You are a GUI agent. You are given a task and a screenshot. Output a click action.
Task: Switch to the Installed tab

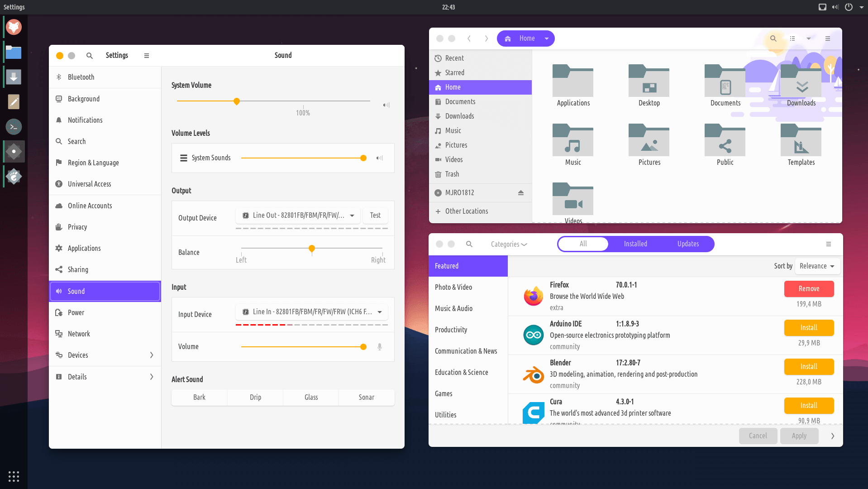(x=635, y=244)
